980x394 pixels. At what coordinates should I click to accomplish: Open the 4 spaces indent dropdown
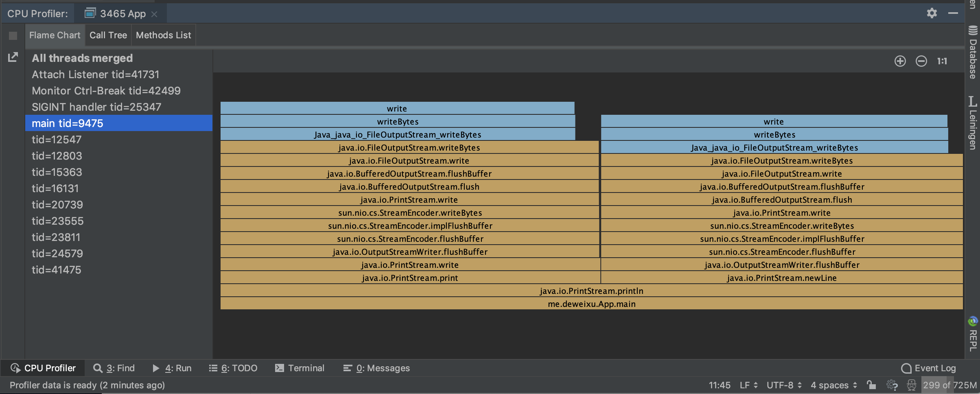tap(834, 385)
